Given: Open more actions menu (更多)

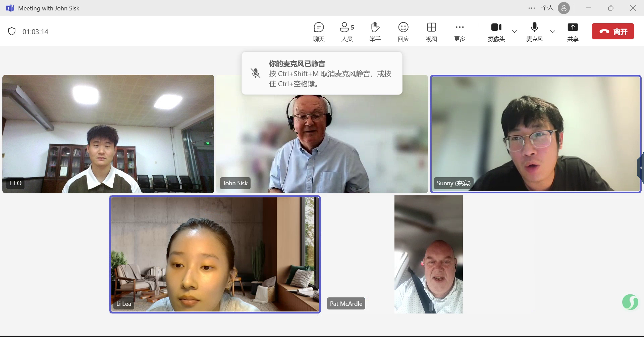Looking at the screenshot, I should coord(460,32).
